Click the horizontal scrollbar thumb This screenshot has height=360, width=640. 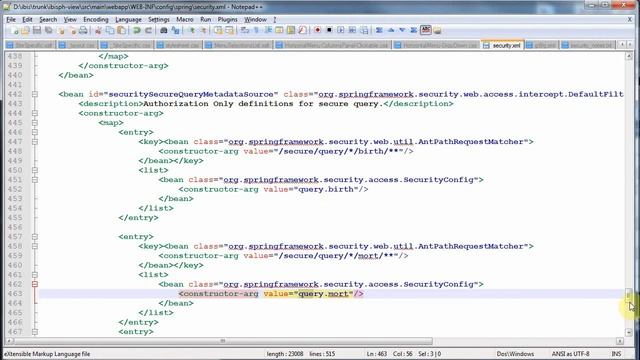222,341
